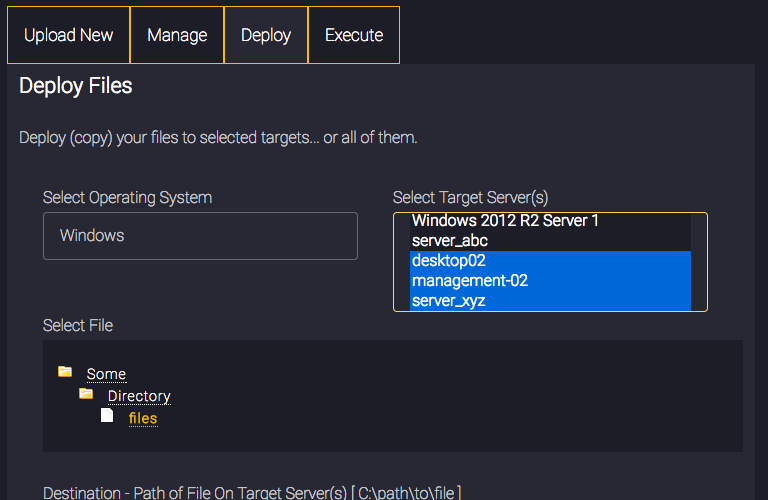Click the Select Target Server(s) label
Screen dimensions: 768x500
470,198
